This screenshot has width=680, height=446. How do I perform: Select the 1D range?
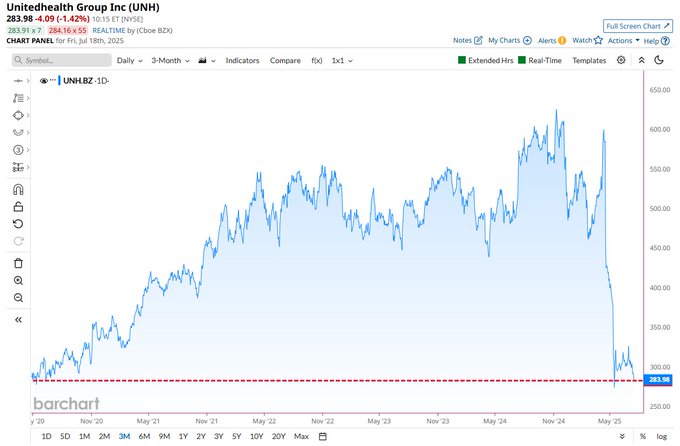pyautogui.click(x=46, y=436)
